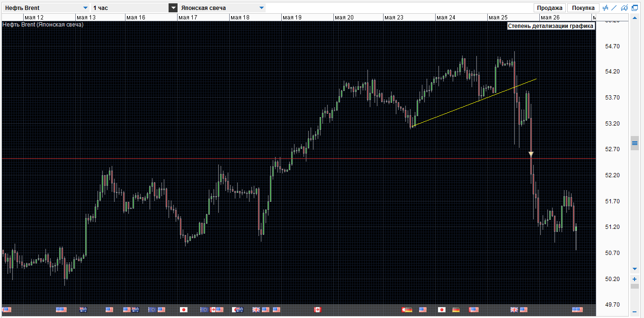Select the red horizontal level line
The height and width of the screenshot is (318, 644).
click(x=298, y=158)
